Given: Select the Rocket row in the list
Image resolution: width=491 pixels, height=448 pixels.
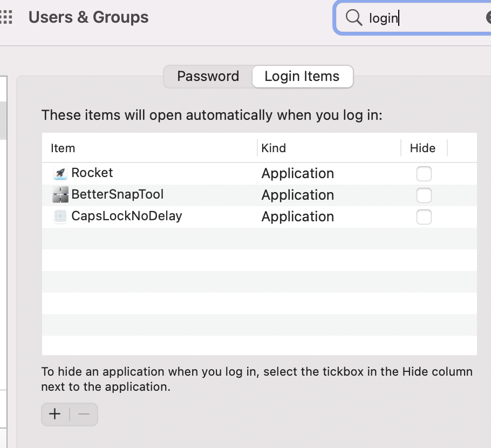Looking at the screenshot, I should (162, 173).
